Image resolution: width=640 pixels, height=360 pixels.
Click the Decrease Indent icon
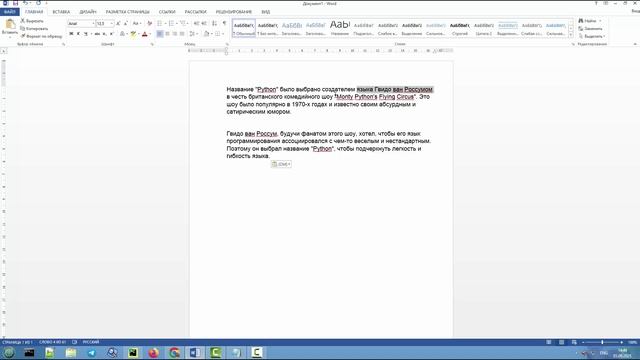[x=196, y=24]
